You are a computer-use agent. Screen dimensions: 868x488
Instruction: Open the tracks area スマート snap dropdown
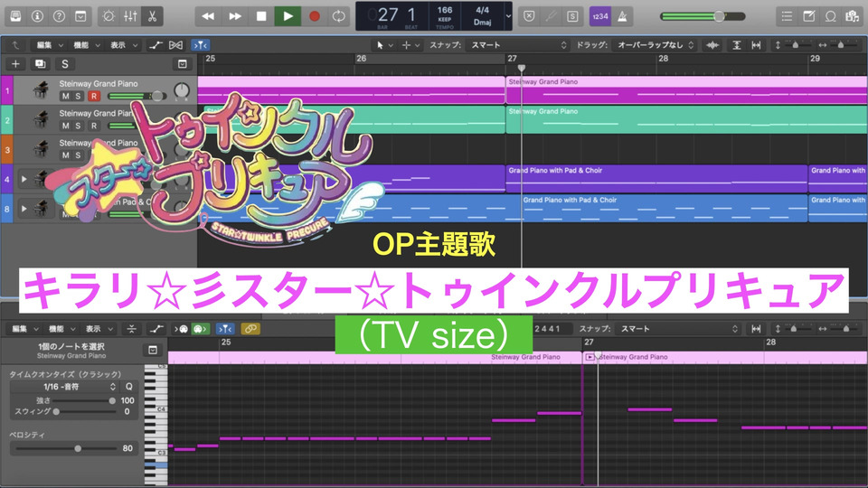tap(518, 45)
